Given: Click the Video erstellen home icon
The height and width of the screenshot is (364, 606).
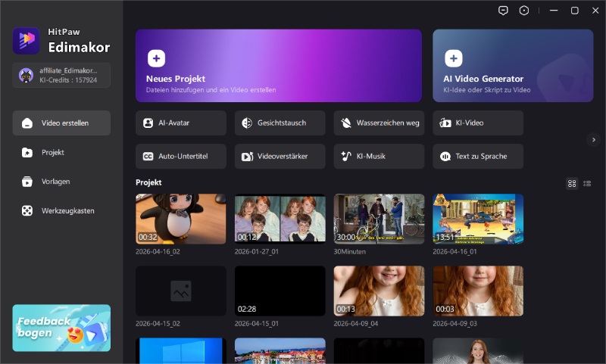Looking at the screenshot, I should [x=27, y=123].
